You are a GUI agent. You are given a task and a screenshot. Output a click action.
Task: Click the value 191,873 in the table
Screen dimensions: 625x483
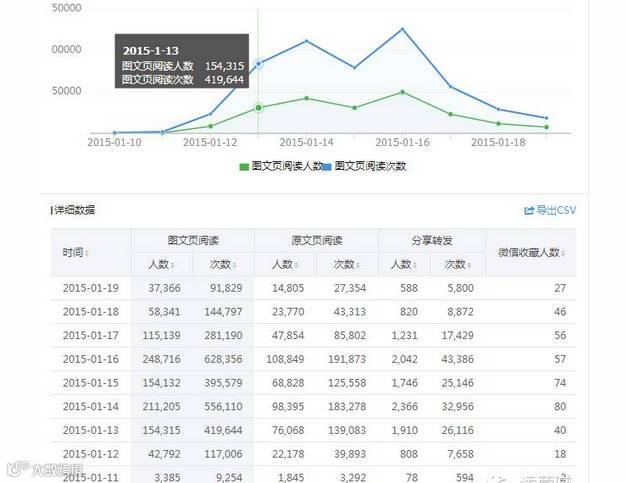[x=347, y=359]
